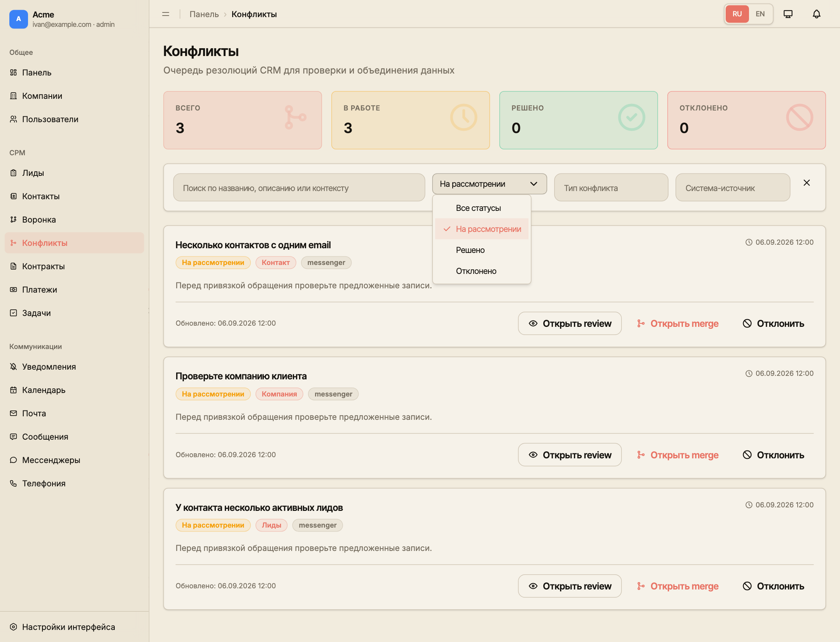Click the sidebar collapse hamburger icon
The width and height of the screenshot is (840, 642).
point(166,14)
